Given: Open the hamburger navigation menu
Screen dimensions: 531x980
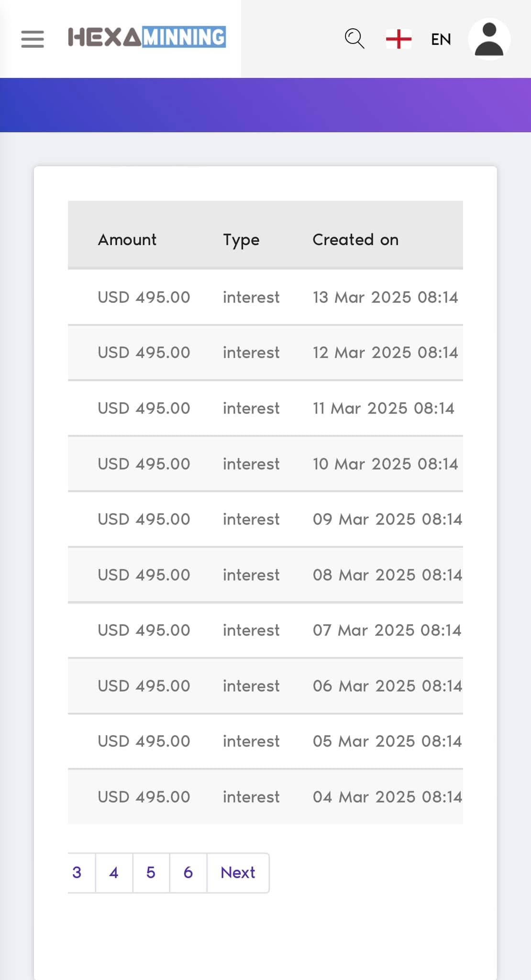Looking at the screenshot, I should [33, 39].
